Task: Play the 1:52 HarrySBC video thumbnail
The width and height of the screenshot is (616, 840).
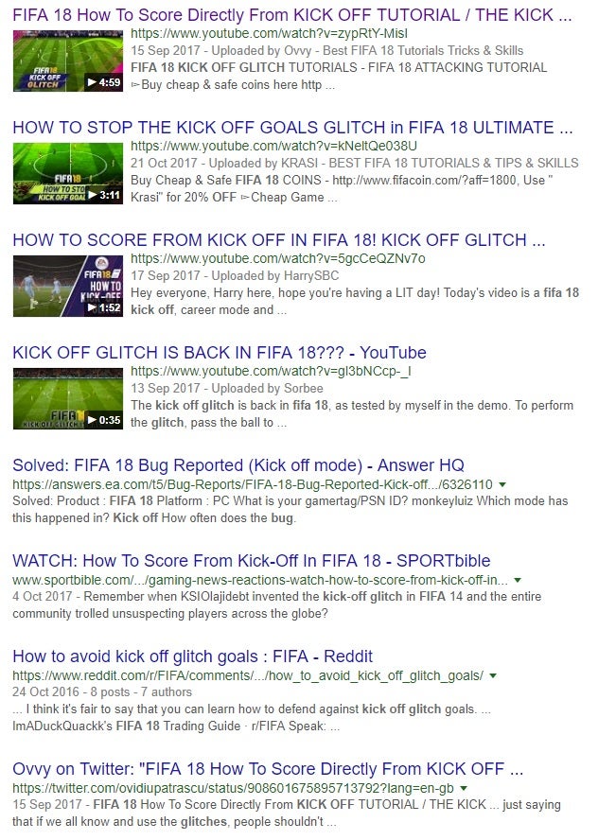Action: coord(68,286)
